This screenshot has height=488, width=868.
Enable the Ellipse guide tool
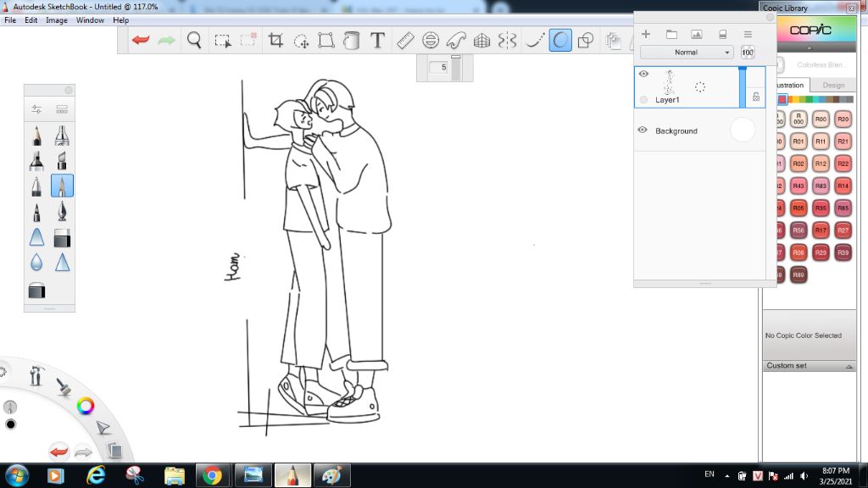[430, 40]
